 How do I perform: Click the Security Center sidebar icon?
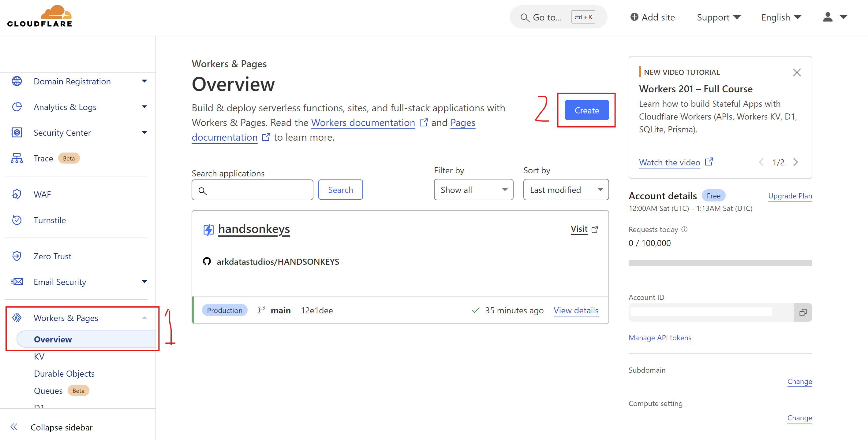click(17, 133)
